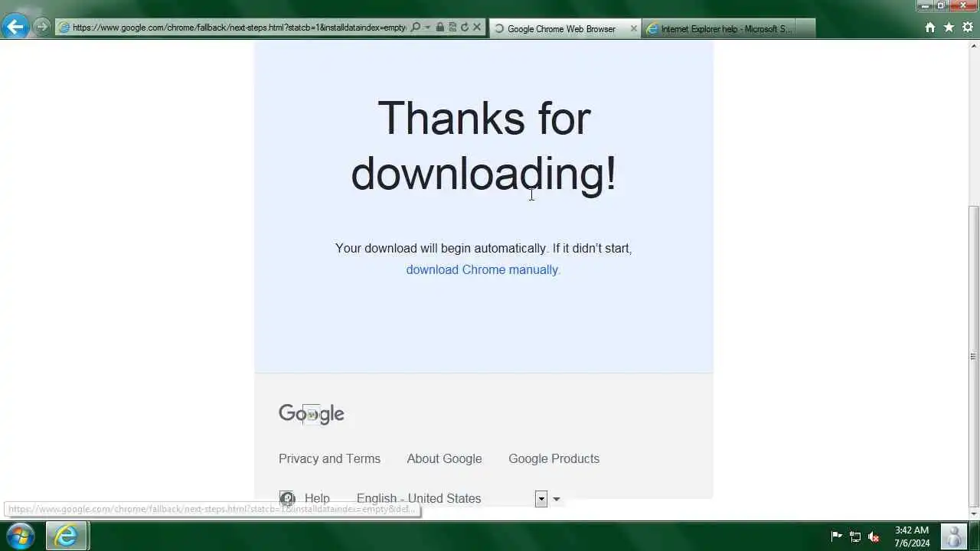Open the Action Center flag icon in tray
The image size is (980, 551).
tap(837, 536)
